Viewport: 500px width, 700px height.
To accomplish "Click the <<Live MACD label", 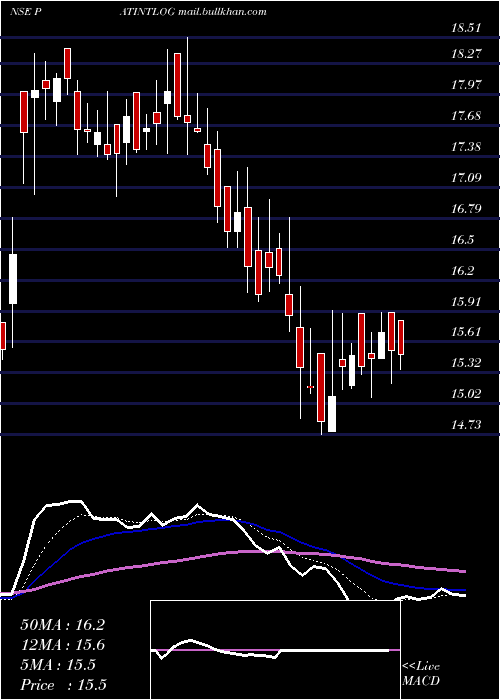I will click(x=421, y=674).
